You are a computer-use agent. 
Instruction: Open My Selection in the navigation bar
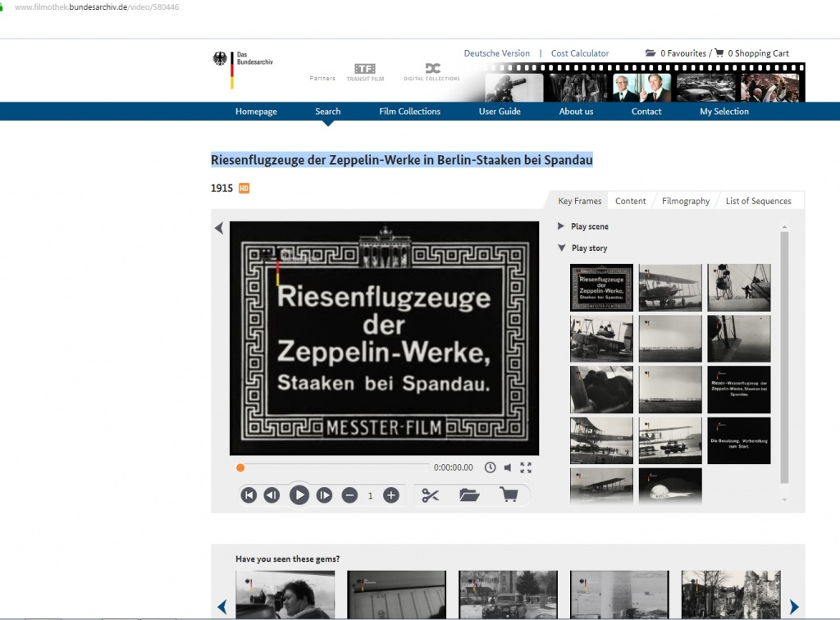coord(724,112)
